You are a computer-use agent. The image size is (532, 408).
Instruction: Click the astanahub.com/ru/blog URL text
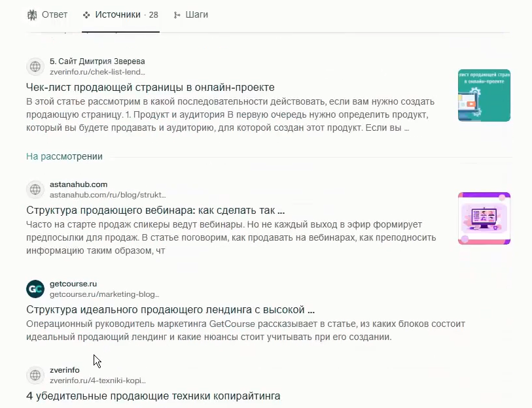click(107, 195)
